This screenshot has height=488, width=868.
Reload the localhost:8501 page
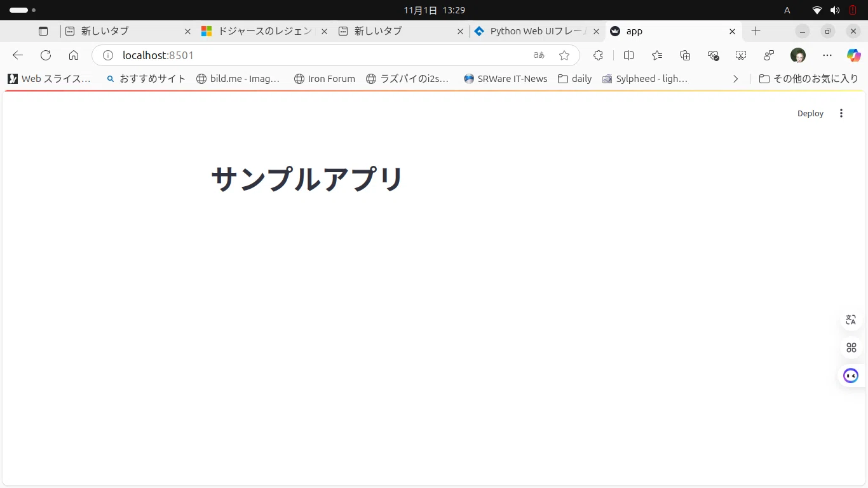[46, 55]
